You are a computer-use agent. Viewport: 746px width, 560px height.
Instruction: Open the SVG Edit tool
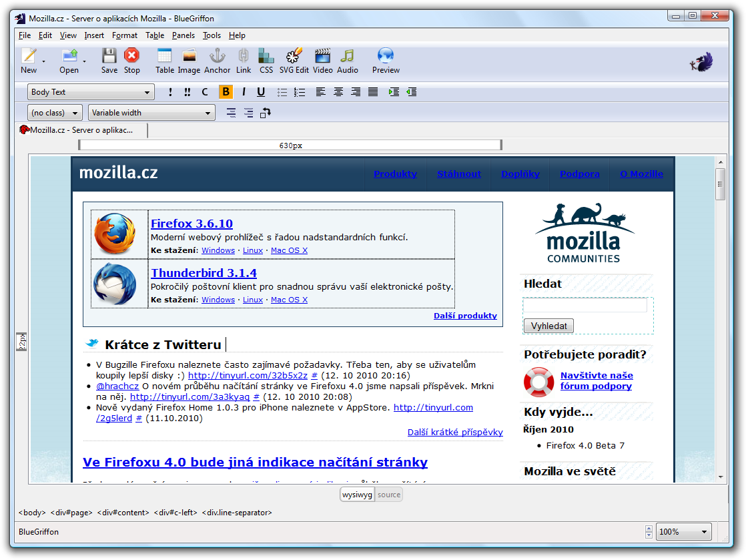294,56
